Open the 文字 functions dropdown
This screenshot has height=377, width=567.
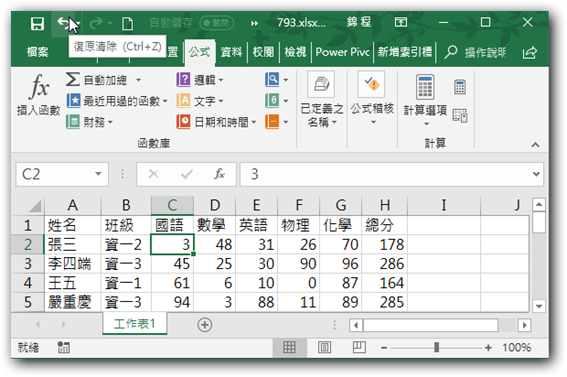(x=200, y=101)
